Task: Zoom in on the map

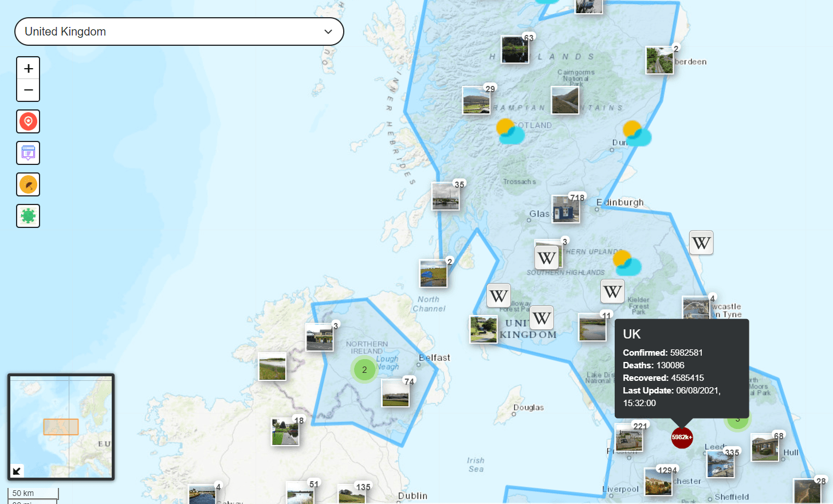Action: point(28,69)
